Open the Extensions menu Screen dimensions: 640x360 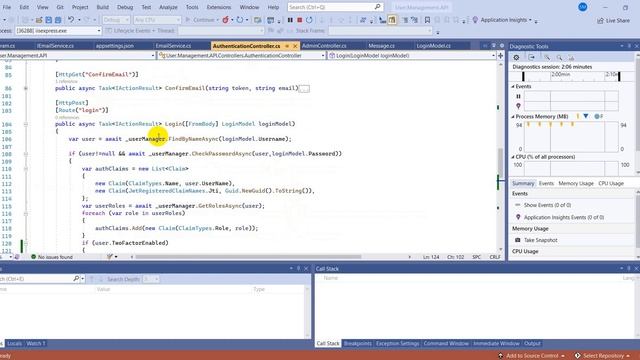219,7
